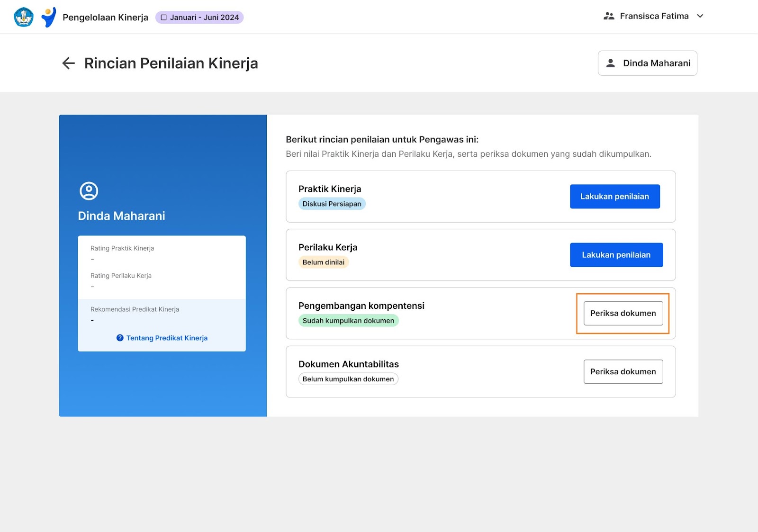This screenshot has width=758, height=532.
Task: Click the Pengelolaan Kinerja title
Action: 105,18
